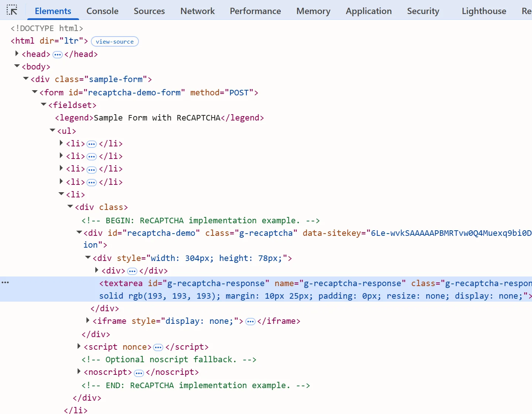This screenshot has height=414, width=532.
Task: Expand the script nonce node
Action: [x=79, y=346]
